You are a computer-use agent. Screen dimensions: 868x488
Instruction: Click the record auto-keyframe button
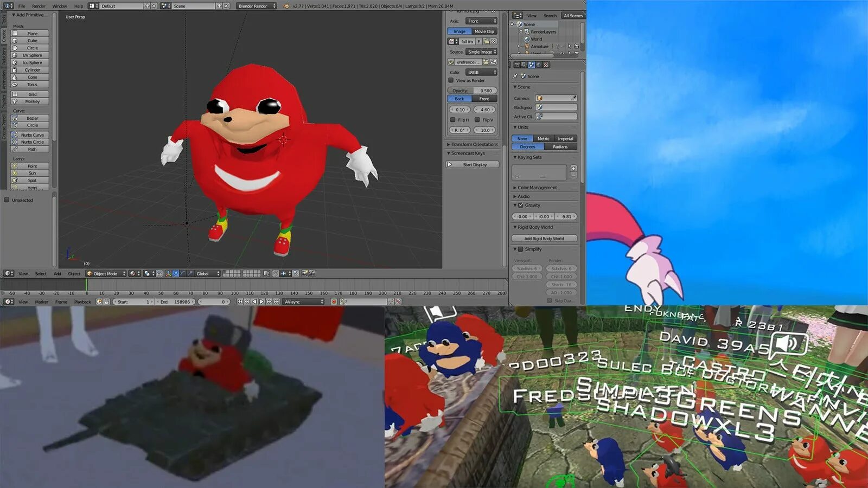(x=334, y=301)
